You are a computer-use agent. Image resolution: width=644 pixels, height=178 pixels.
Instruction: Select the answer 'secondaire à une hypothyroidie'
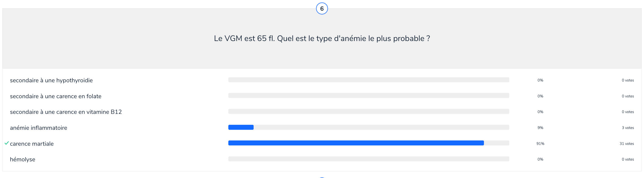coord(51,80)
